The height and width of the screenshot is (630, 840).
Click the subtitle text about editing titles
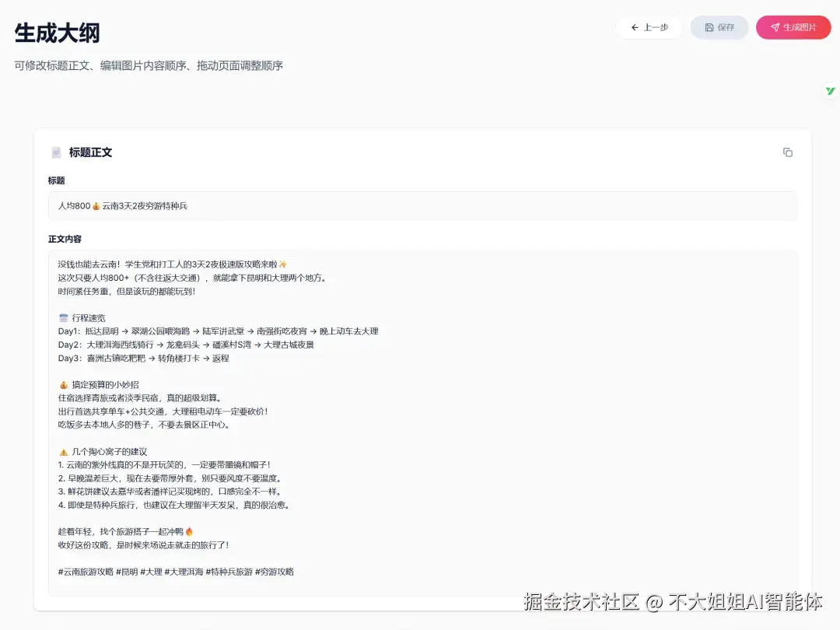point(148,66)
